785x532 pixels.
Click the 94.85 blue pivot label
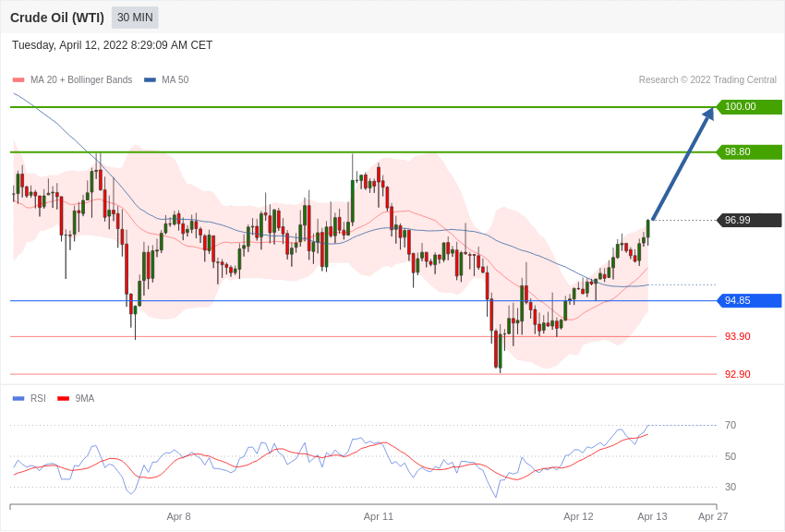pos(749,301)
